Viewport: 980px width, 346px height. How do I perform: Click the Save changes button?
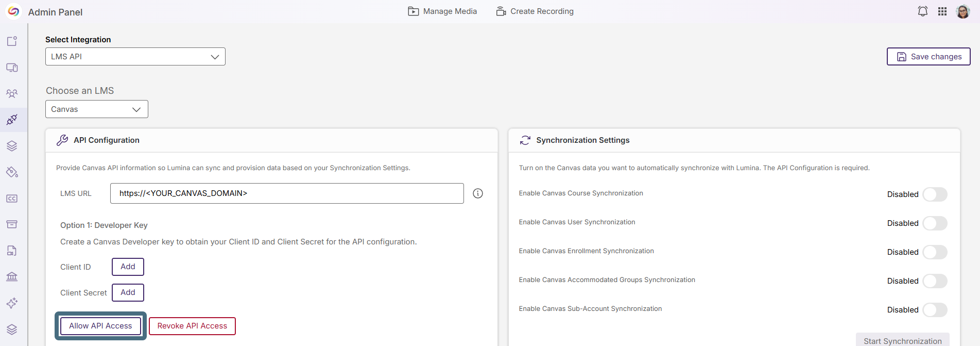tap(929, 57)
